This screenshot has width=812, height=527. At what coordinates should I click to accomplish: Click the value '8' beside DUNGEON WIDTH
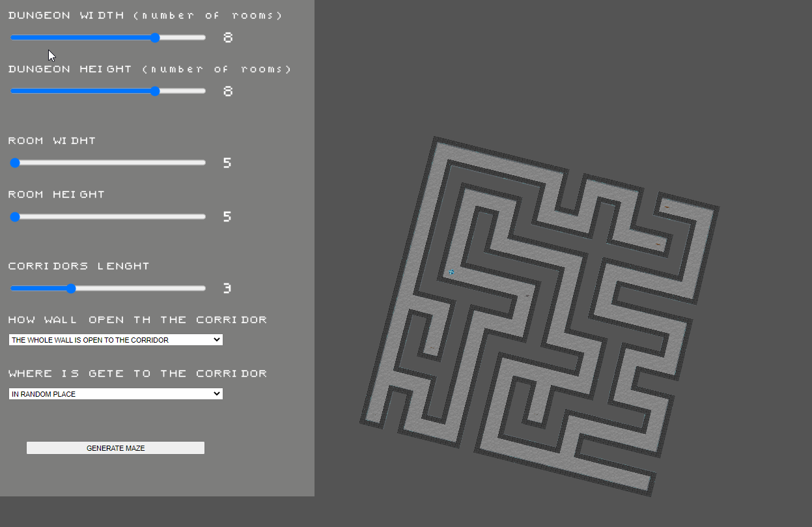click(x=227, y=37)
